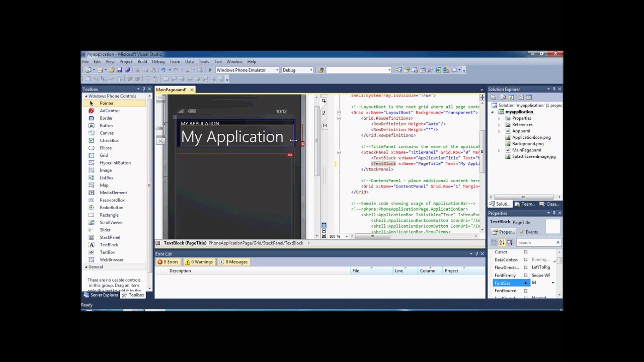This screenshot has height=362, width=644.
Task: Open the Tools menu
Action: pos(204,62)
